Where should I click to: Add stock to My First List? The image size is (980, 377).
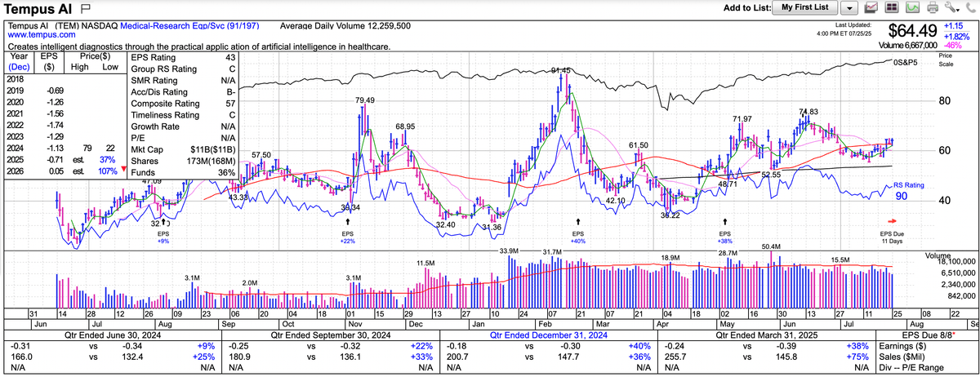[x=804, y=7]
